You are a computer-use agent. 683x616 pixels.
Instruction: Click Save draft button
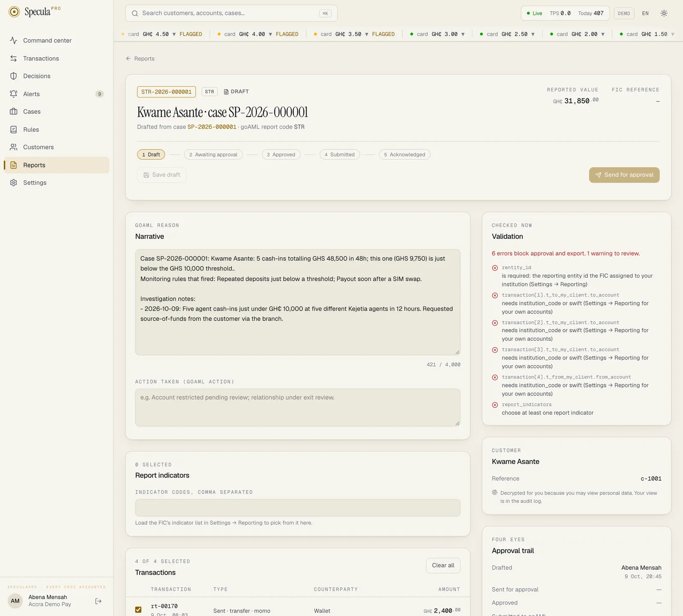[162, 175]
